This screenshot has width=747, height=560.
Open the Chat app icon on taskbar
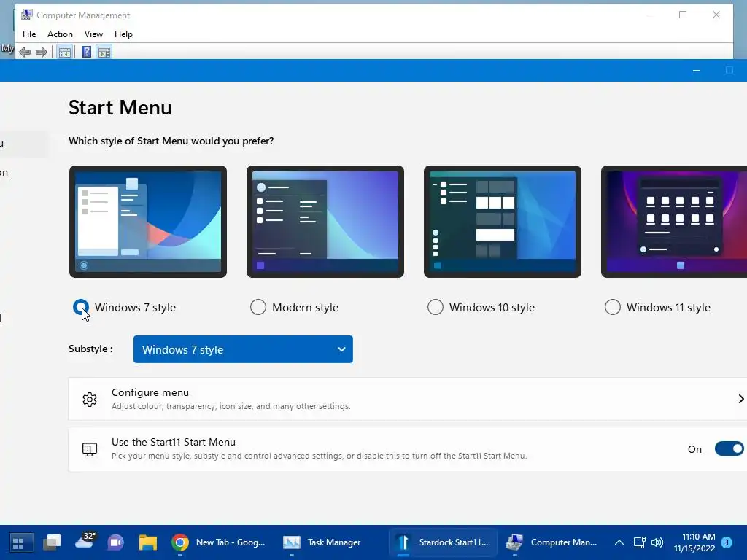click(x=116, y=542)
